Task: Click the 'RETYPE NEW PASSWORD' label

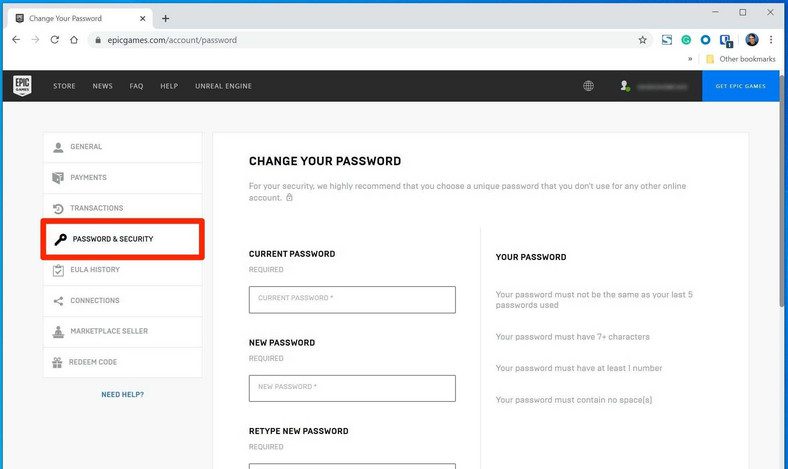Action: pos(299,431)
